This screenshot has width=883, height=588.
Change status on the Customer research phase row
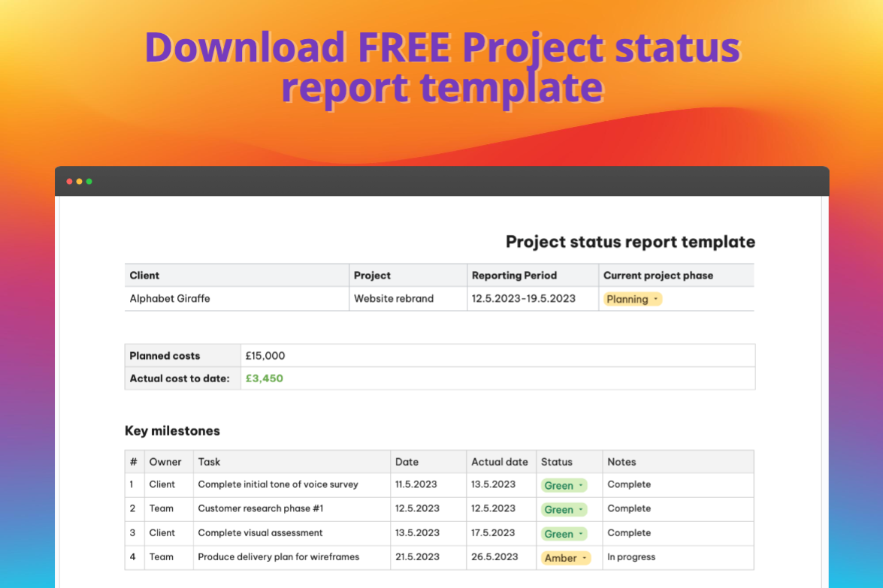(564, 509)
